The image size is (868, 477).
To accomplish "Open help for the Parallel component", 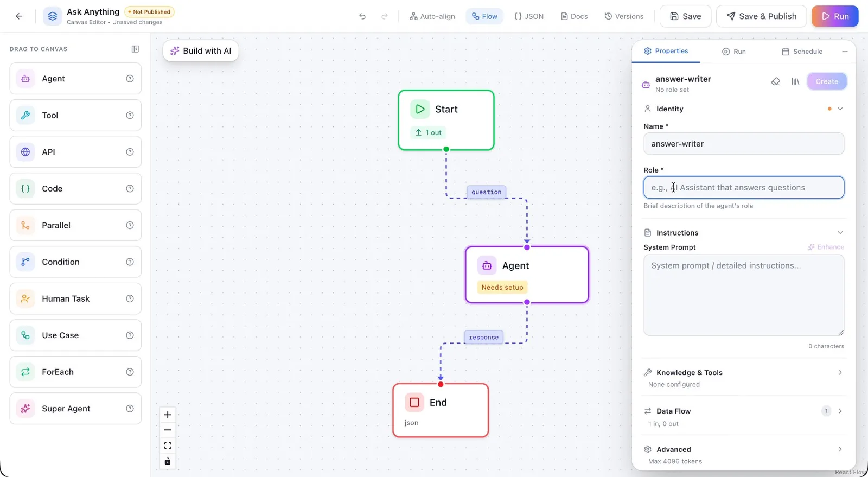I will (x=130, y=225).
